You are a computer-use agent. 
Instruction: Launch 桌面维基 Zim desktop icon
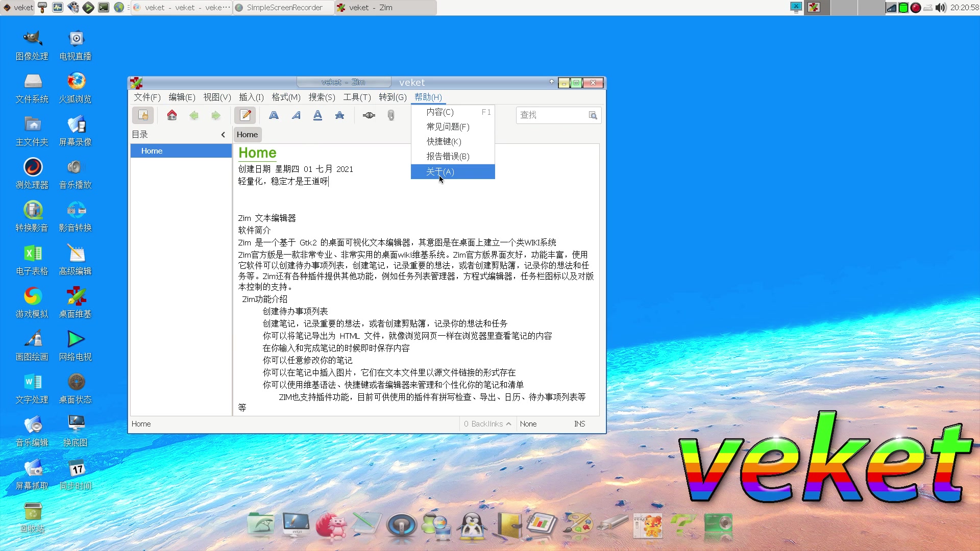76,303
